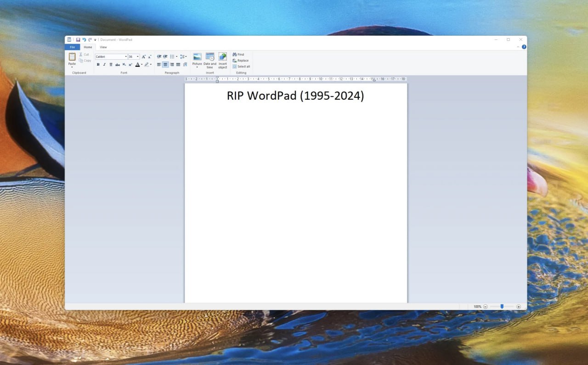The image size is (588, 365).
Task: Expand the Picture dropdown arrow
Action: 197,67
